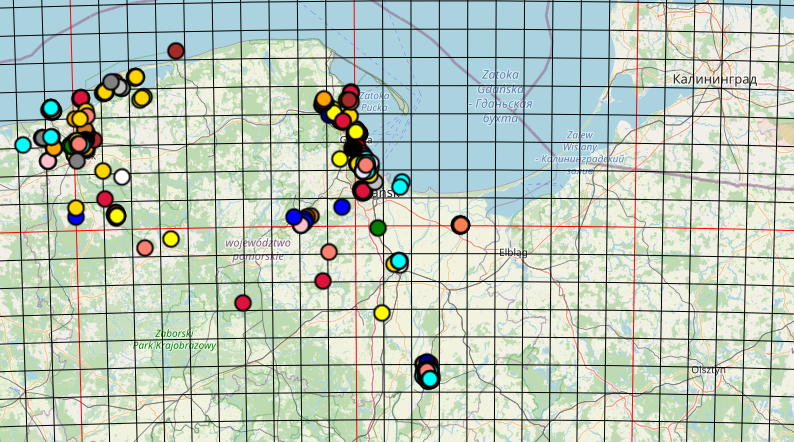The width and height of the screenshot is (794, 442).
Task: Click the green marker south of Gdańsk
Action: click(378, 228)
